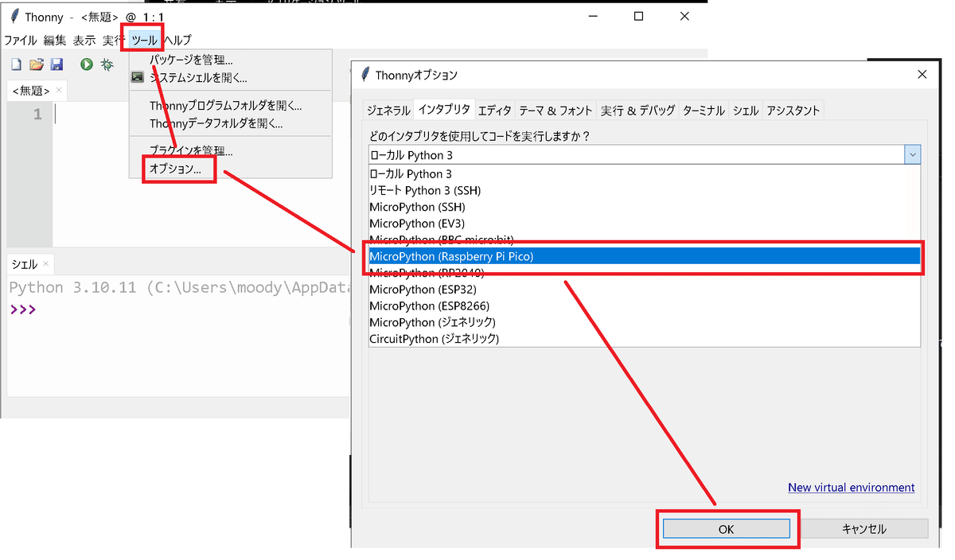Viewport: 955px width, 560px height.
Task: Minimize the Thonny main window
Action: pos(593,16)
